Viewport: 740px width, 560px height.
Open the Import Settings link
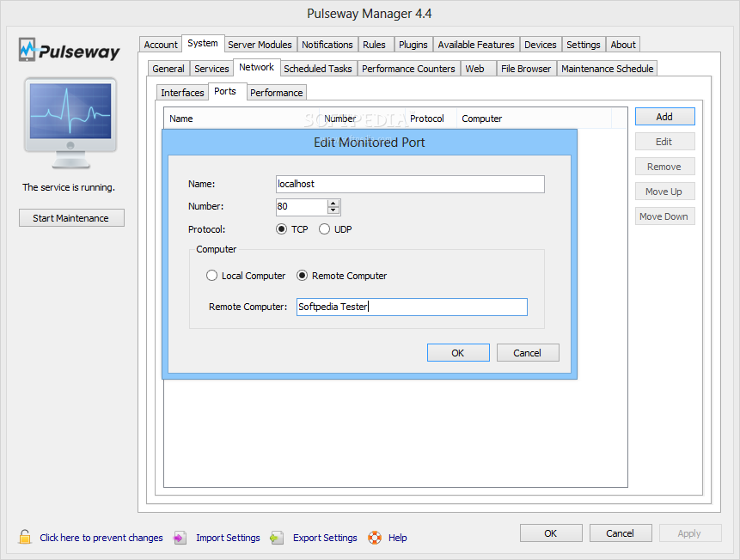tap(228, 538)
